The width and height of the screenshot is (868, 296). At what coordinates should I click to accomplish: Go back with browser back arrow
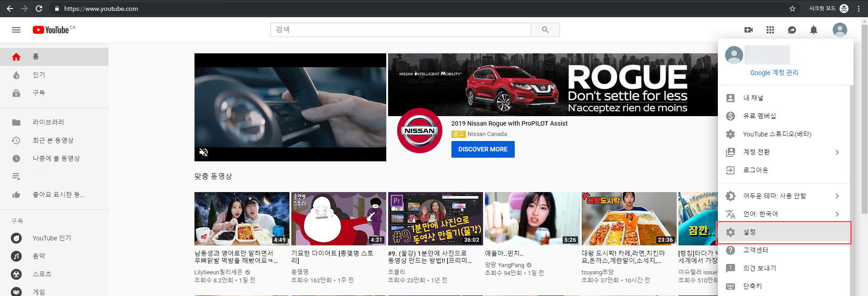click(x=10, y=9)
